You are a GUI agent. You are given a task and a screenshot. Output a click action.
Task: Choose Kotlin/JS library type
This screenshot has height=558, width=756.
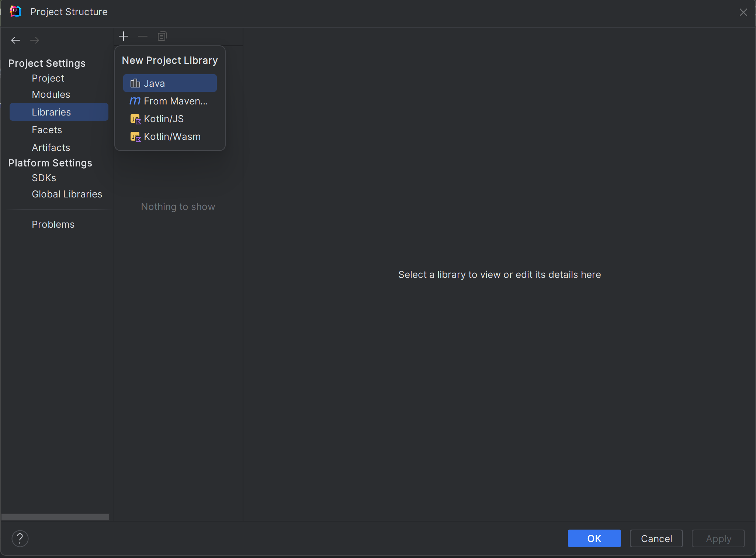point(170,119)
